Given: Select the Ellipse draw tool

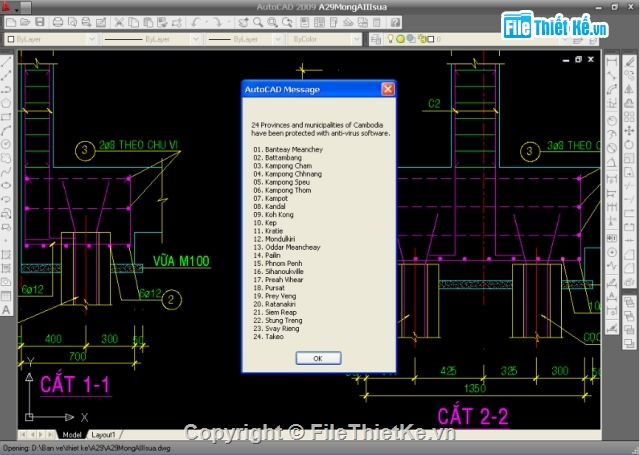Looking at the screenshot, I should tap(6, 186).
